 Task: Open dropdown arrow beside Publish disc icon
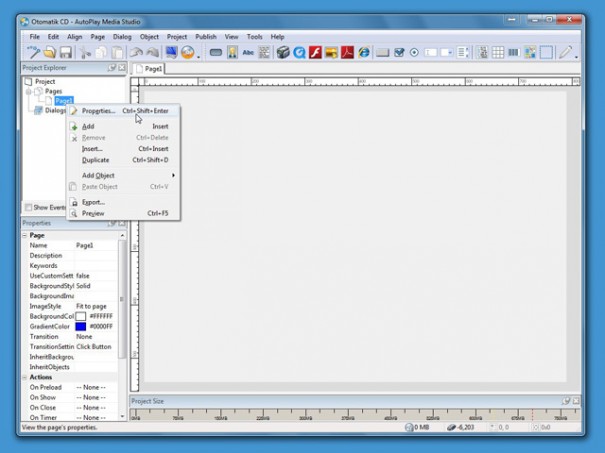pyautogui.click(x=198, y=57)
